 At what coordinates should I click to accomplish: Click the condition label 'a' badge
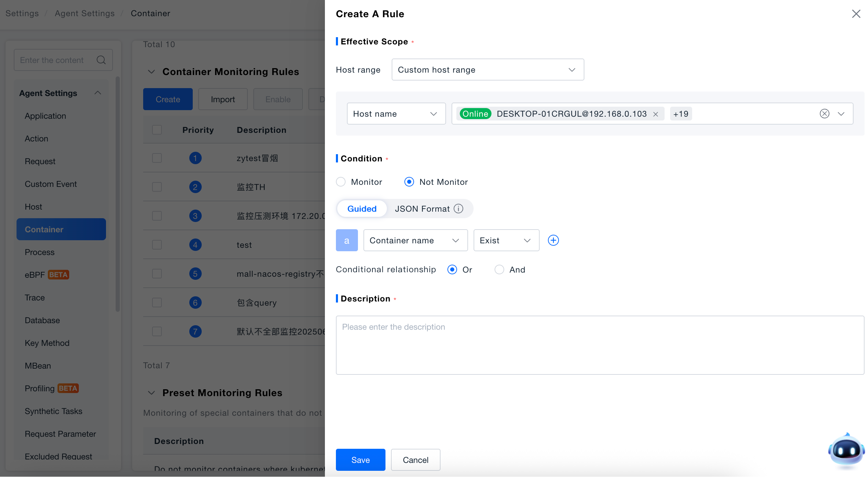(x=347, y=240)
